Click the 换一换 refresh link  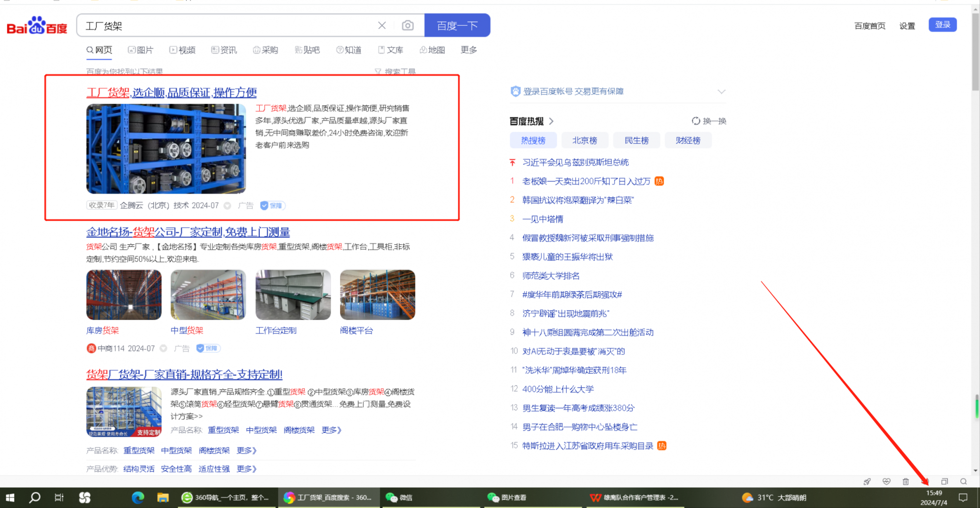[715, 121]
